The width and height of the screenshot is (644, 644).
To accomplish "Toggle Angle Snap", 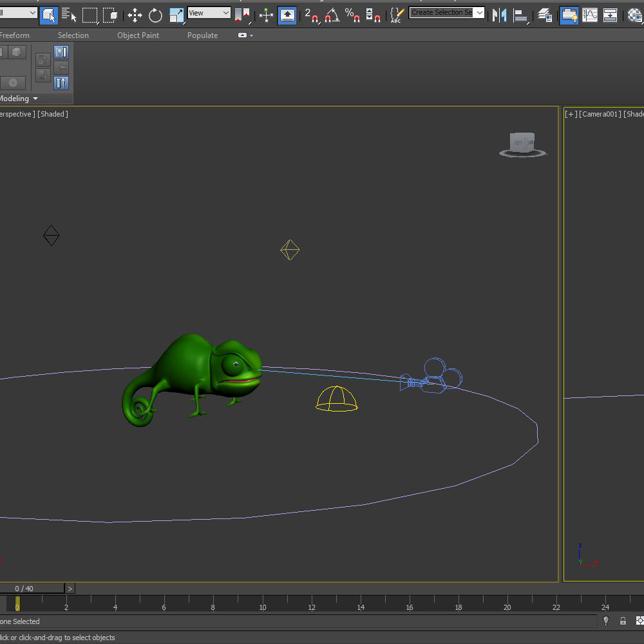I will 332,15.
